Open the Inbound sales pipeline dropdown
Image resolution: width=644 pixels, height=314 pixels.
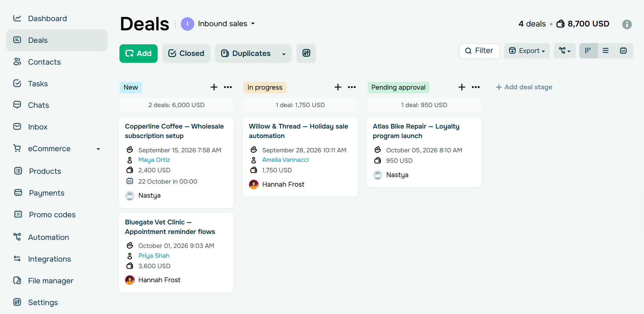(x=218, y=24)
